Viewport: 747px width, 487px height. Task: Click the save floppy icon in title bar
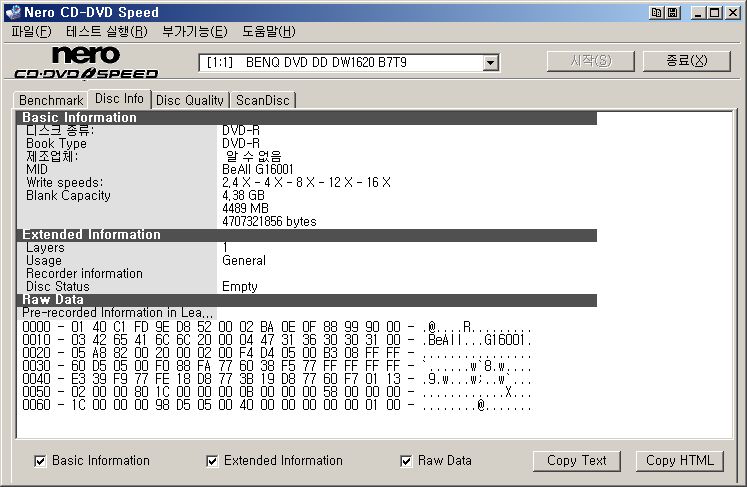point(672,13)
